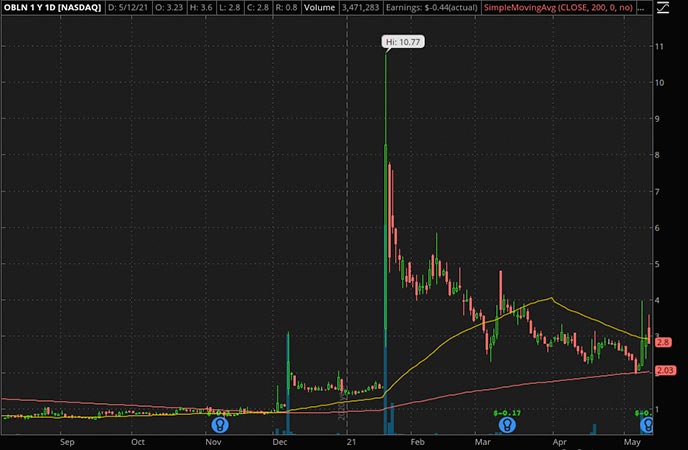This screenshot has width=688, height=450.
Task: Click the Apr label on time axis
Action: pos(559,442)
